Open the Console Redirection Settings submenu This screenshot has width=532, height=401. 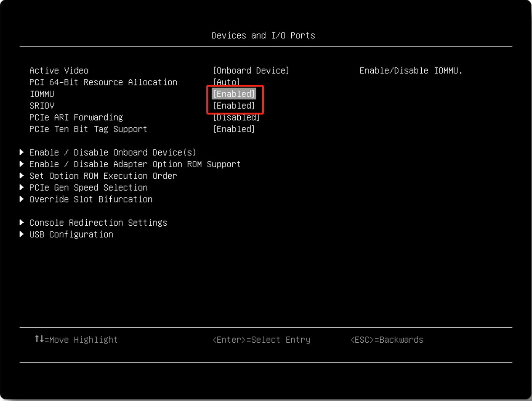[x=98, y=223]
